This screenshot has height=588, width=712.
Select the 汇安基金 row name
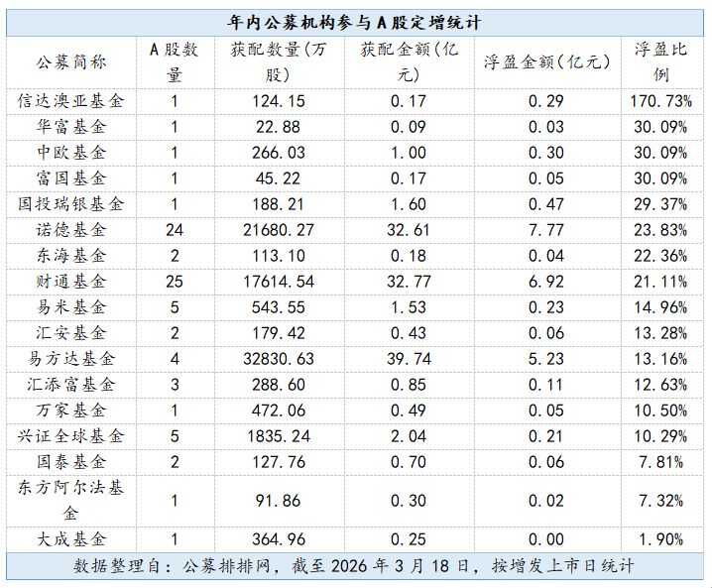coord(70,334)
